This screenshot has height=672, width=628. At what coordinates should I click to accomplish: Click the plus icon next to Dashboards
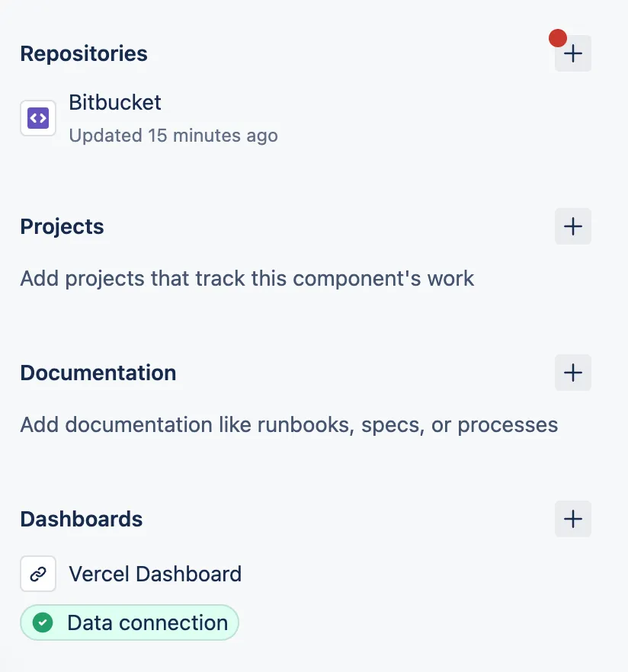click(572, 519)
